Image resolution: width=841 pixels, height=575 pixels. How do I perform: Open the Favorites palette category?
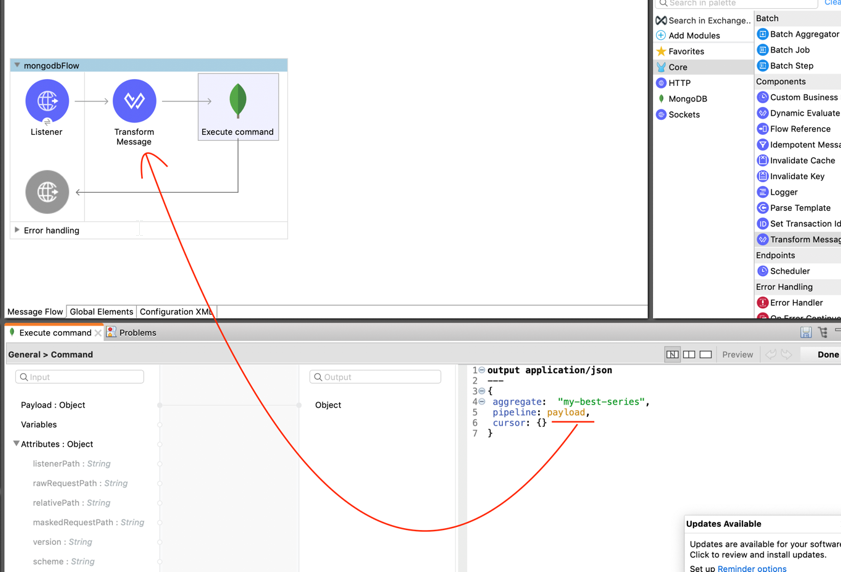click(x=680, y=51)
